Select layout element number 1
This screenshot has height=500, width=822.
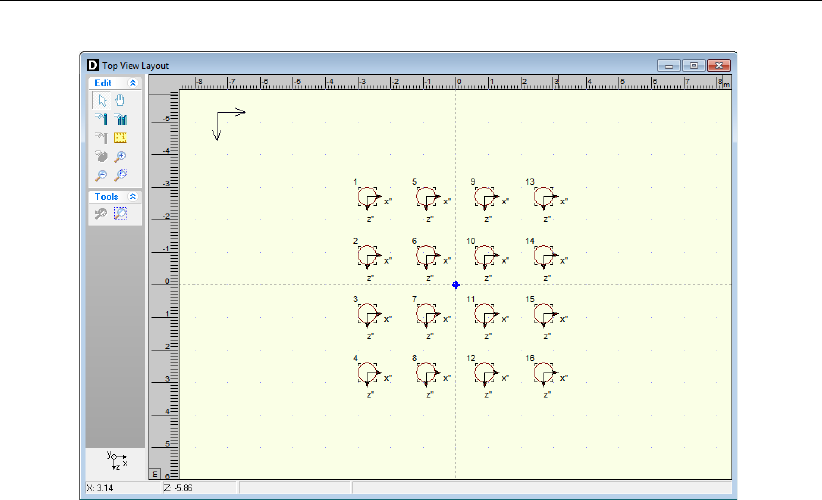coord(368,198)
